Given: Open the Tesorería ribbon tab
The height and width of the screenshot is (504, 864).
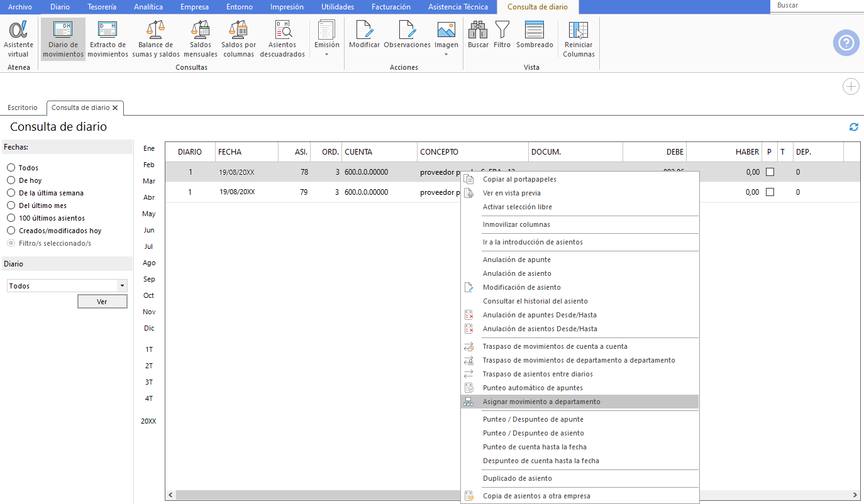Looking at the screenshot, I should click(x=102, y=7).
